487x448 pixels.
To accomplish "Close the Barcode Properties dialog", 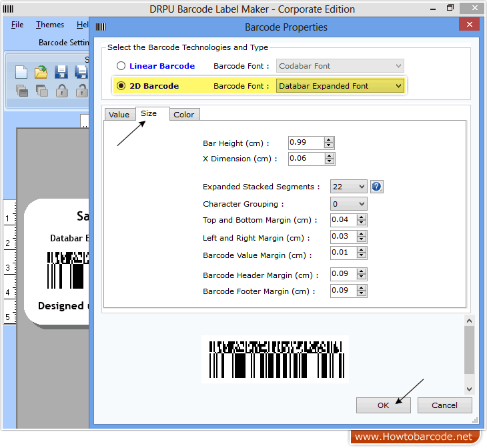I will (469, 24).
